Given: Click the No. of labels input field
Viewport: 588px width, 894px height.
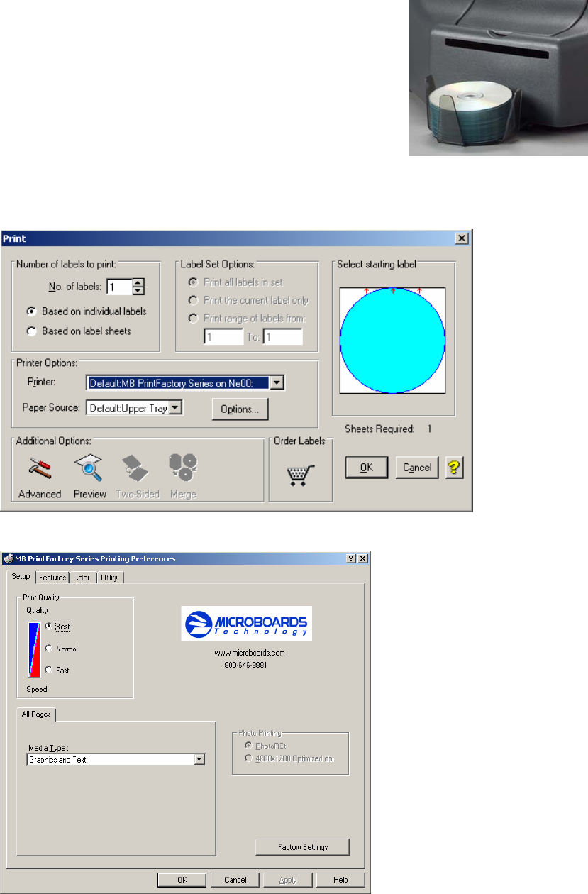Looking at the screenshot, I should coord(119,287).
